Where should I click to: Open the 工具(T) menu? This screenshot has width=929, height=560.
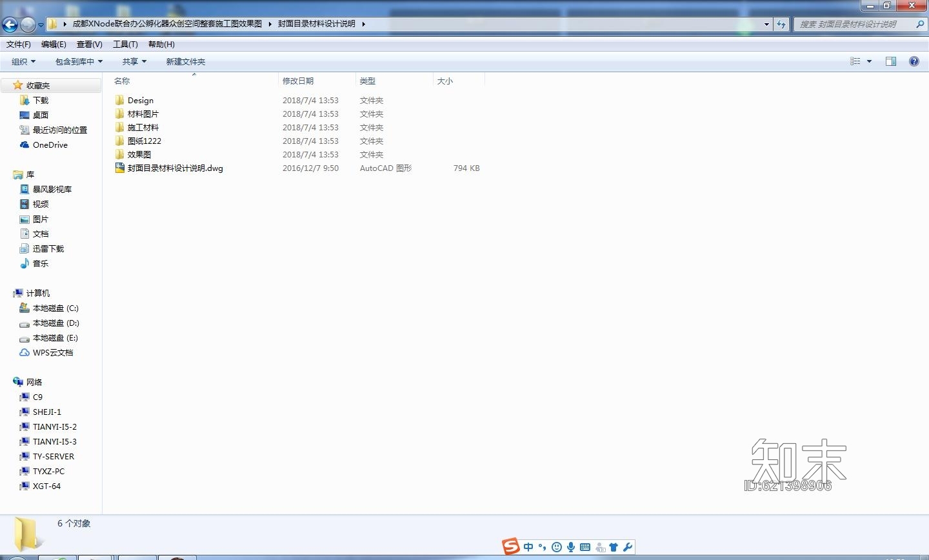coord(125,45)
